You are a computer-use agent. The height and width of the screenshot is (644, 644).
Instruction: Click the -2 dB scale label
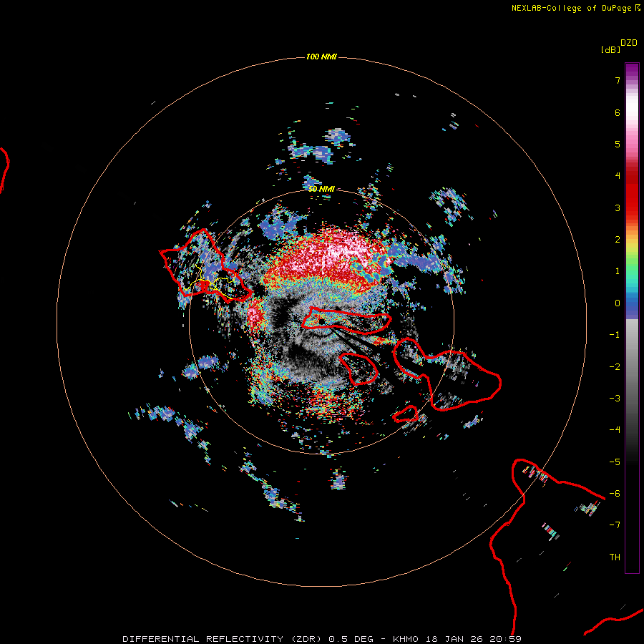615,367
